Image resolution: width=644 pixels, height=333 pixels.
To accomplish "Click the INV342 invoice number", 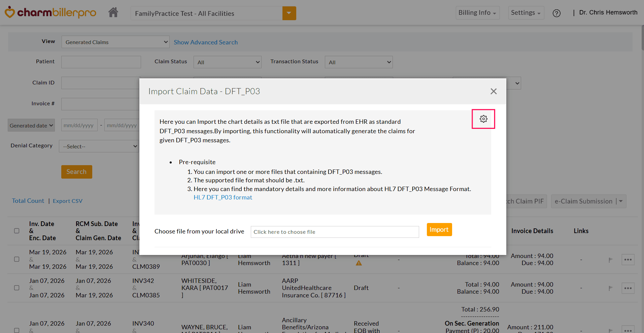I will [x=143, y=281].
